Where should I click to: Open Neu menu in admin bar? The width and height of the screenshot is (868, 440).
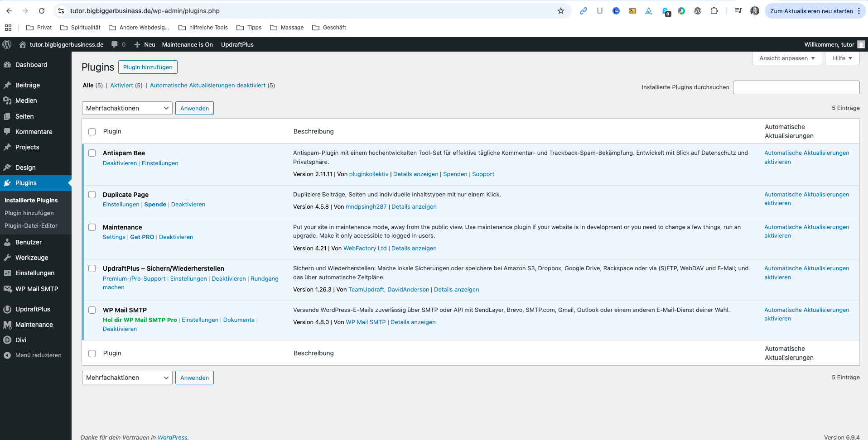(145, 44)
